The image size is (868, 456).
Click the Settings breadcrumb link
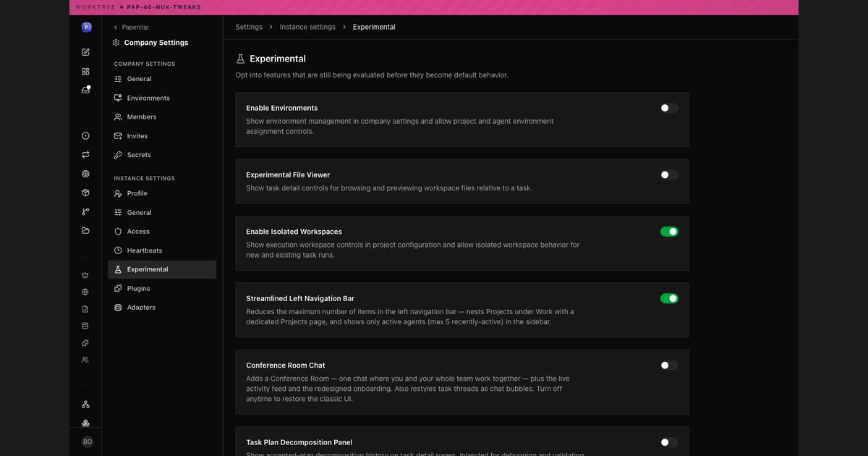[249, 27]
